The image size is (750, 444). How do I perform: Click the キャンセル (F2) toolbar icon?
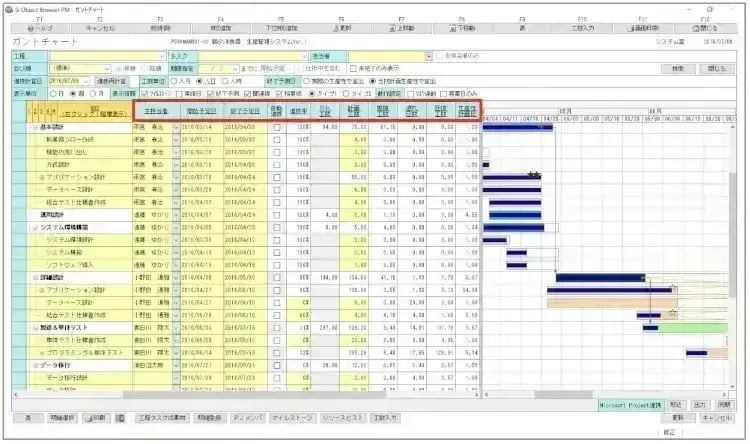click(98, 29)
